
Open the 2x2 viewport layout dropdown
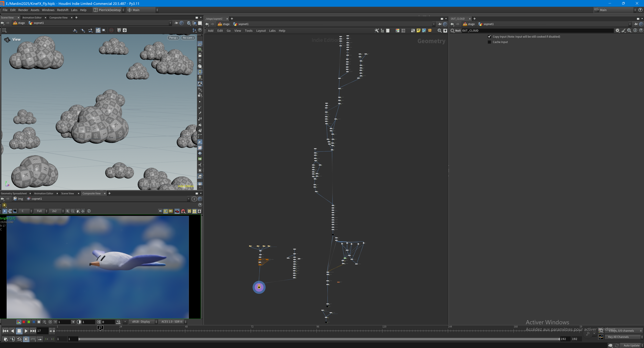click(56, 211)
